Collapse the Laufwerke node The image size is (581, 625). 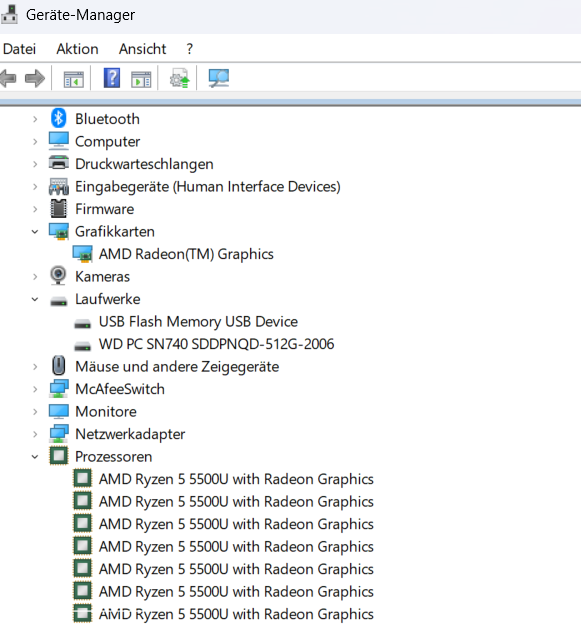click(35, 299)
